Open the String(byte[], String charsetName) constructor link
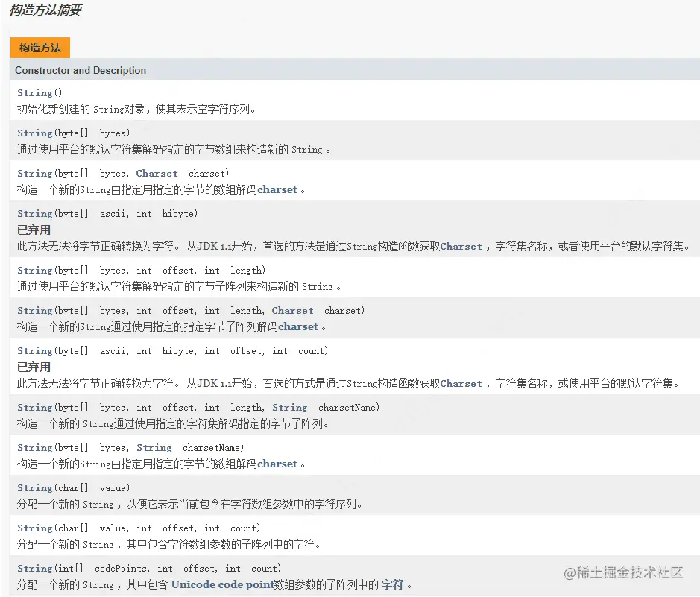Screen dimensions: 700x597 click(x=33, y=447)
